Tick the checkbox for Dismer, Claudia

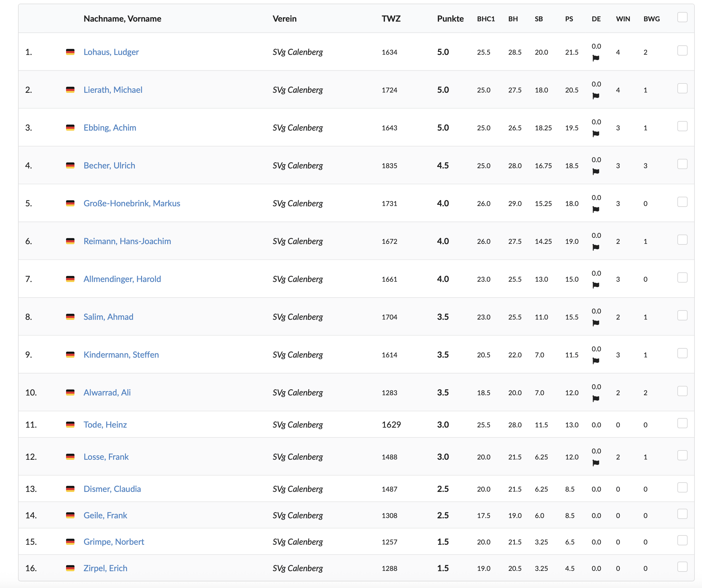(682, 487)
